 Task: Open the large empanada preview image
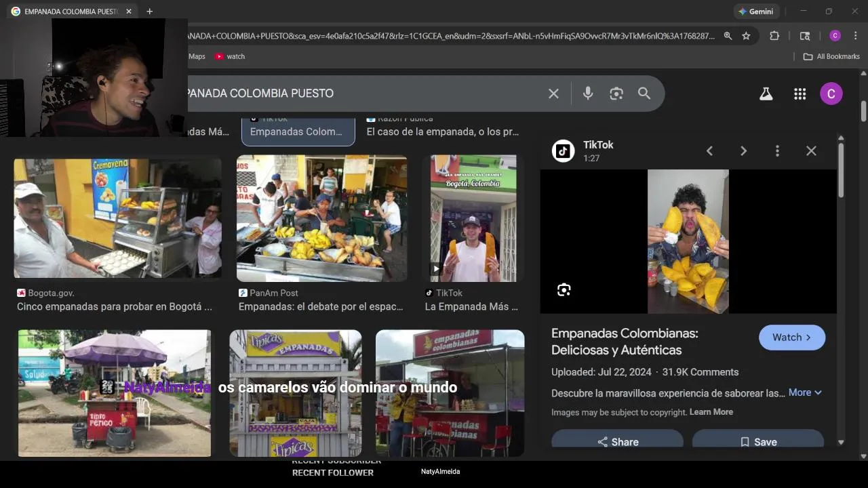(x=688, y=241)
